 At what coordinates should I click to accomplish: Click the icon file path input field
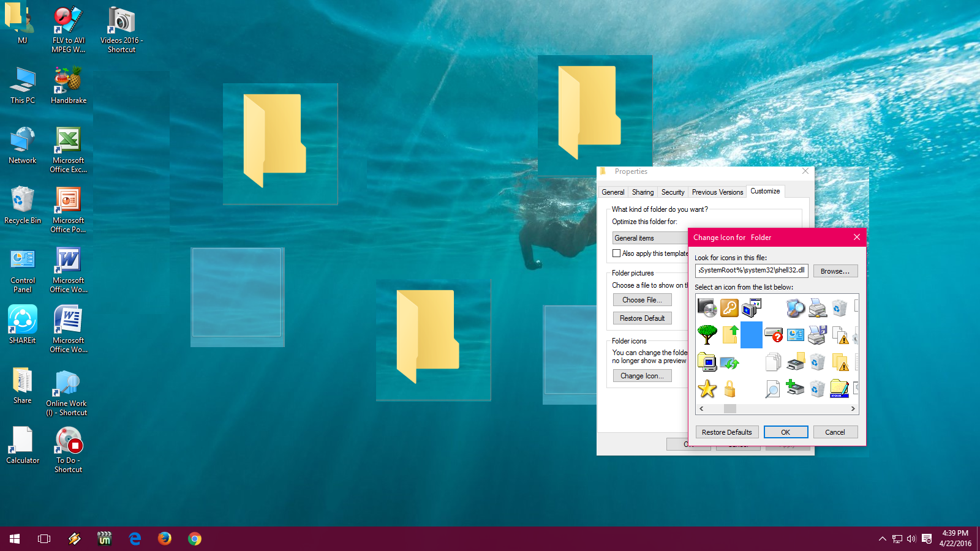(752, 271)
